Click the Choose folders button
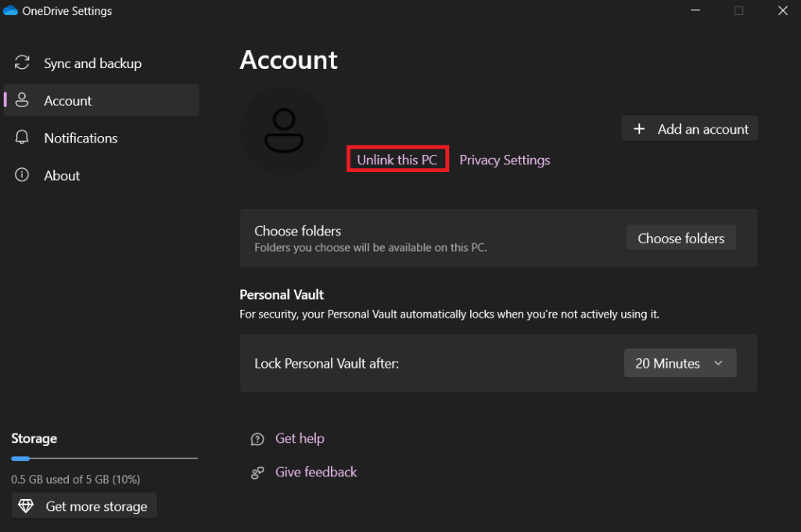Viewport: 801px width, 532px height. coord(681,238)
